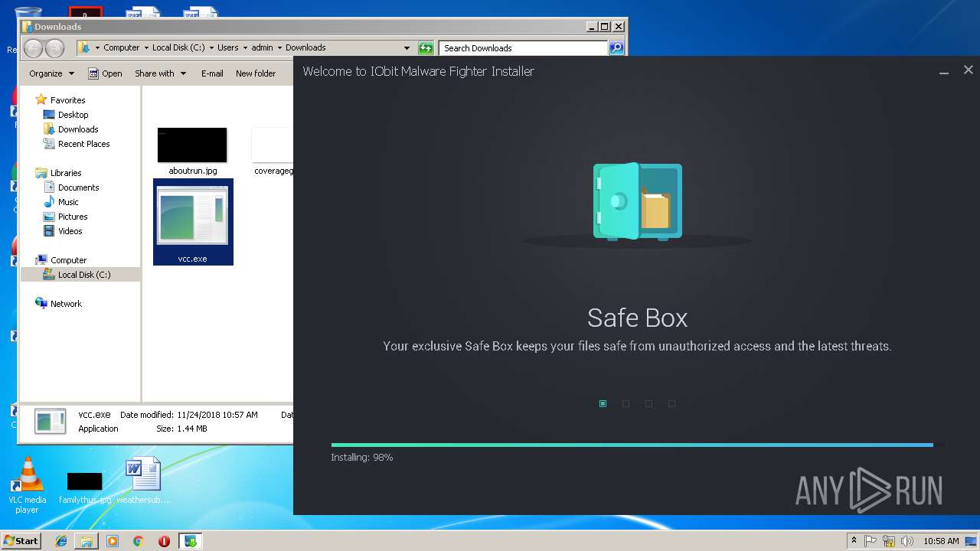Screen dimensions: 980x551
Task: Select the second slide indicator dot
Action: (626, 403)
